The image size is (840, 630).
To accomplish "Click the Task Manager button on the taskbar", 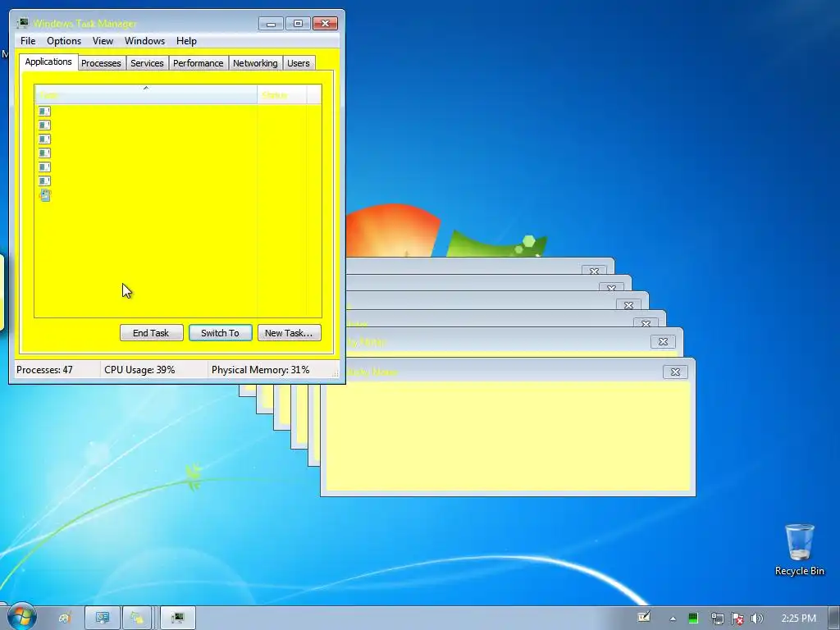I will (x=178, y=619).
